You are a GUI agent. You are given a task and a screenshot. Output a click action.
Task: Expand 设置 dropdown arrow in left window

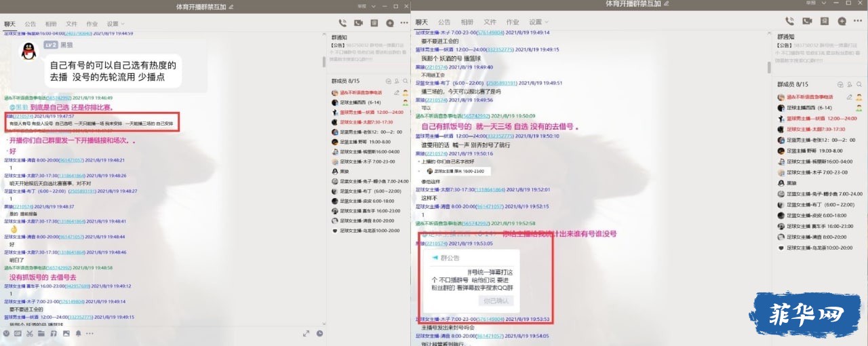(121, 24)
